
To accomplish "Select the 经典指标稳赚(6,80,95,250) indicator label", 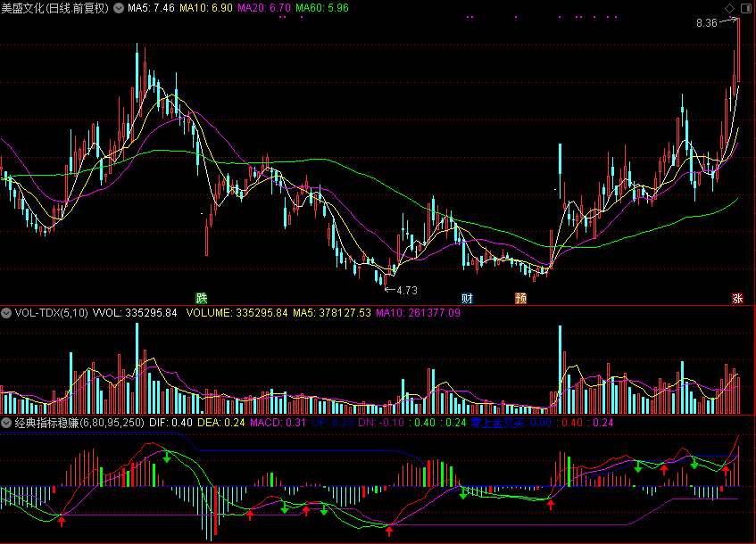I will tap(79, 422).
